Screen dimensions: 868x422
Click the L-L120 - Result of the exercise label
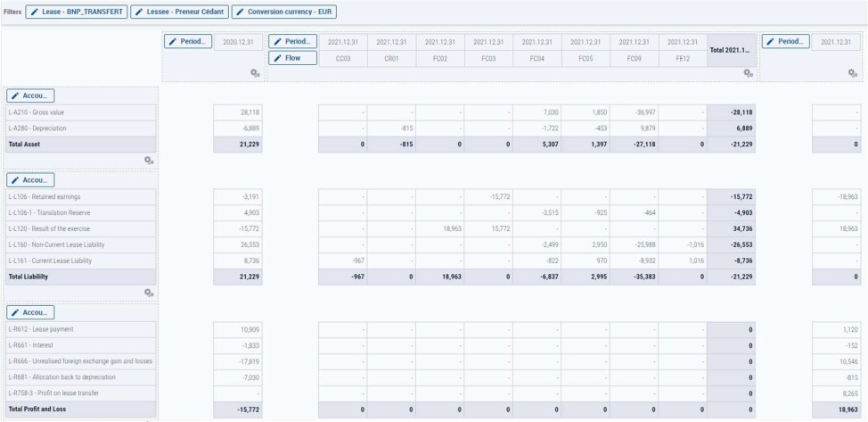[81, 229]
